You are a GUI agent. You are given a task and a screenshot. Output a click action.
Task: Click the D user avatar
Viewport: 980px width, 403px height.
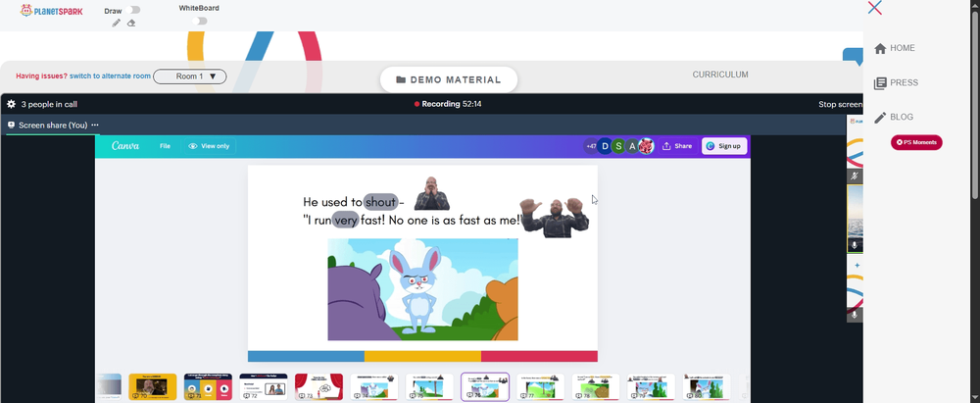605,146
